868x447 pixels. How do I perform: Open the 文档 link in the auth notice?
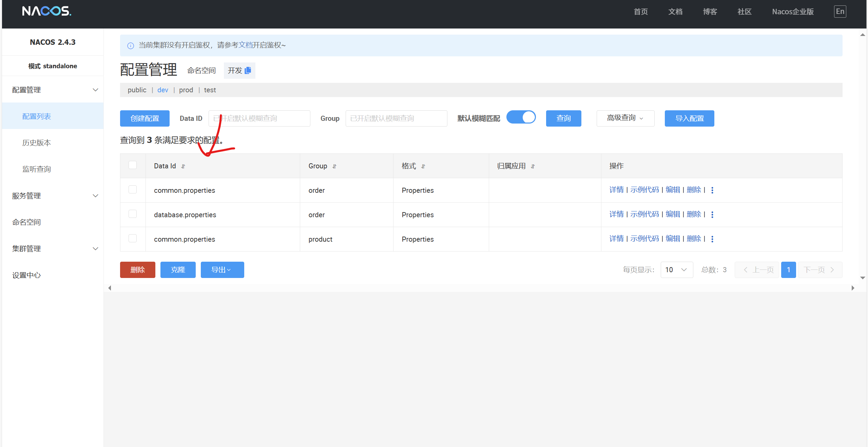(245, 45)
